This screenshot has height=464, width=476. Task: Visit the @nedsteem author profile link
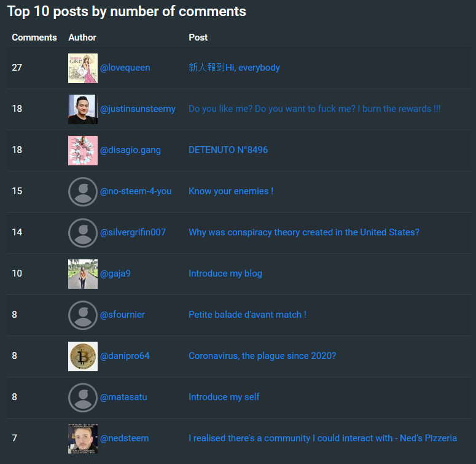(x=124, y=438)
